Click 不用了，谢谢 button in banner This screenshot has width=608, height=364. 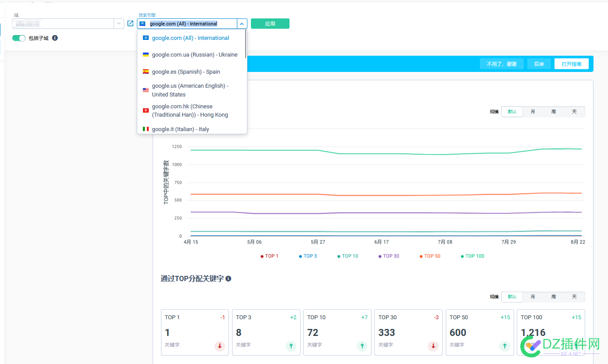(x=502, y=64)
